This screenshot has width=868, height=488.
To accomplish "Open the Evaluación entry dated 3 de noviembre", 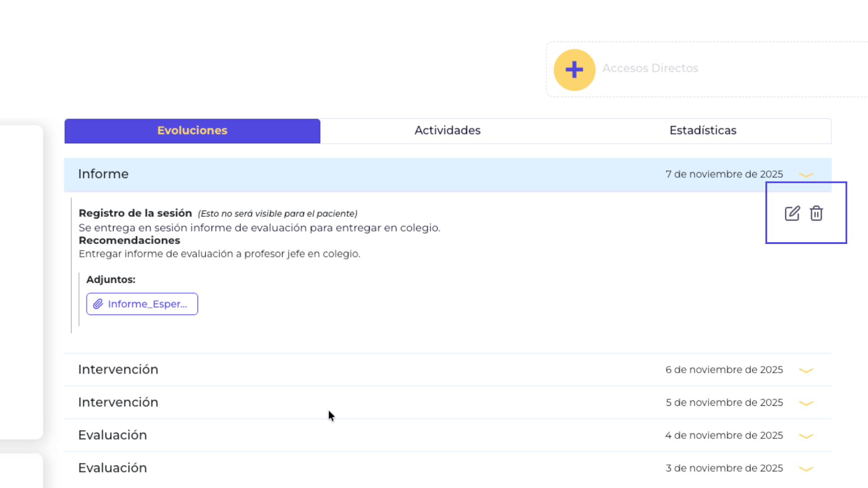I will click(x=113, y=468).
